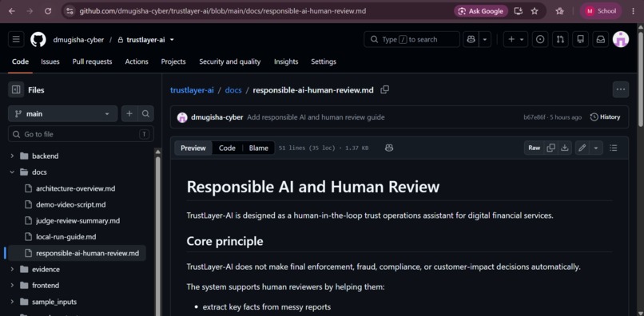Open demo-video-script.md file
Image resolution: width=644 pixels, height=316 pixels.
(x=70, y=204)
